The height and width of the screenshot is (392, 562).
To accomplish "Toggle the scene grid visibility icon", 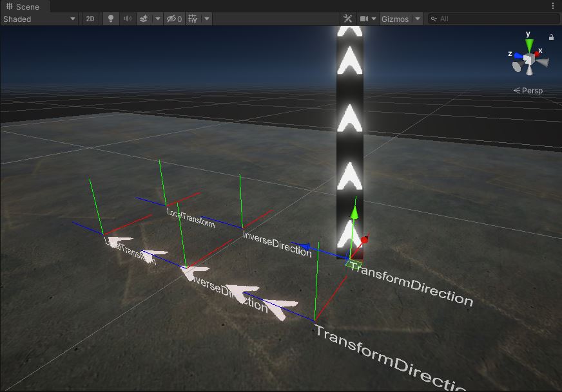I will (x=191, y=19).
